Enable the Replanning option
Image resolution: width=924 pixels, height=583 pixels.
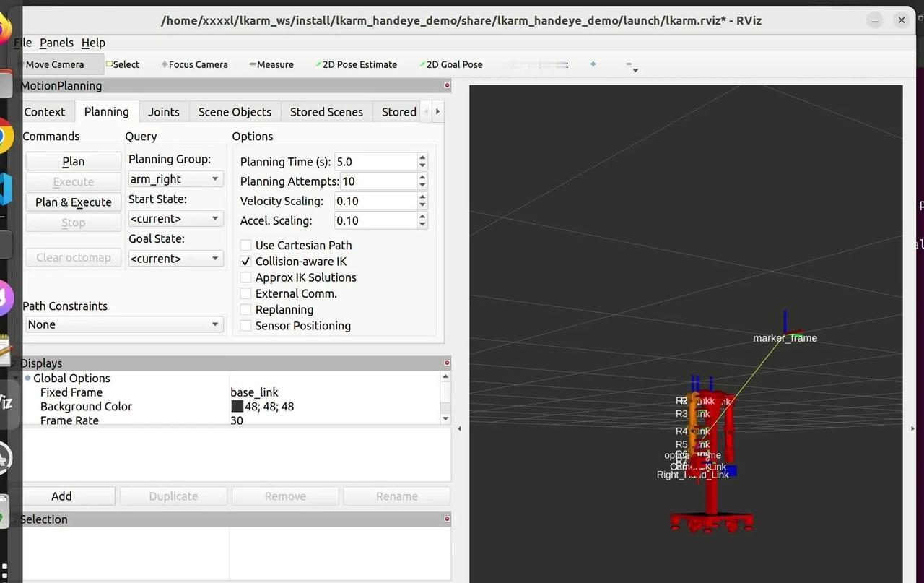(x=246, y=310)
